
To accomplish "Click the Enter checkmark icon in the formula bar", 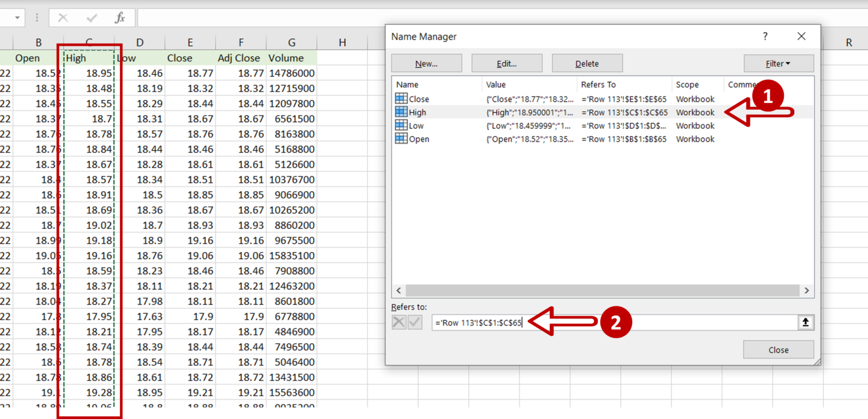I will coord(91,17).
